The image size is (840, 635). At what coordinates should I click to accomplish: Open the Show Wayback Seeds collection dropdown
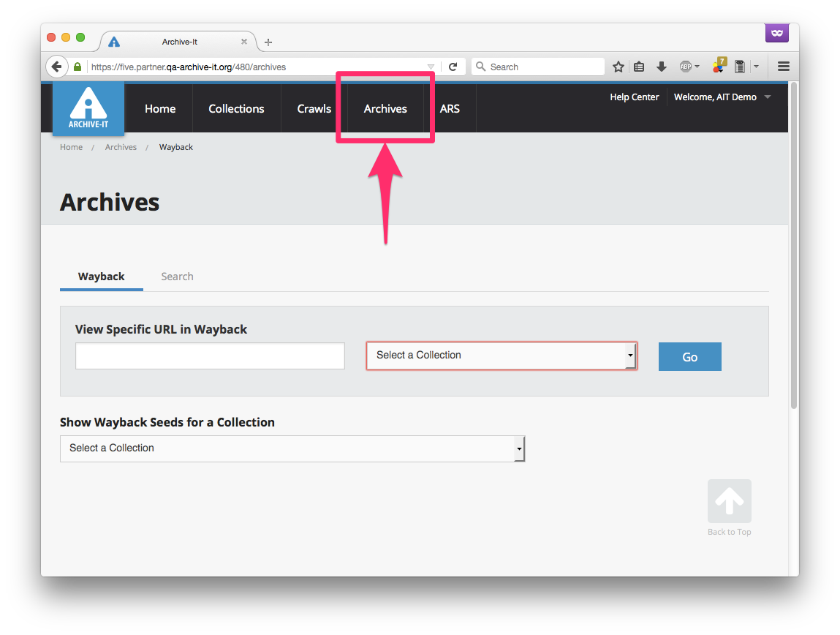[x=292, y=448]
